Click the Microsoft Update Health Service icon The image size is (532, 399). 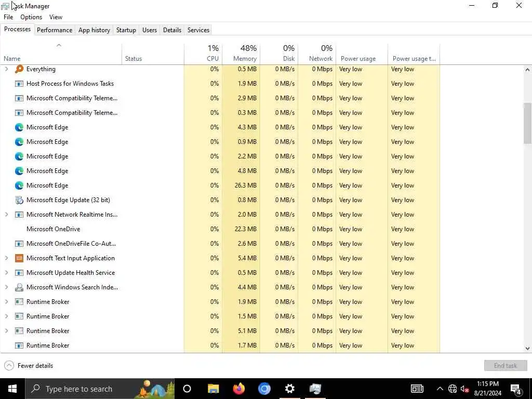(x=19, y=273)
